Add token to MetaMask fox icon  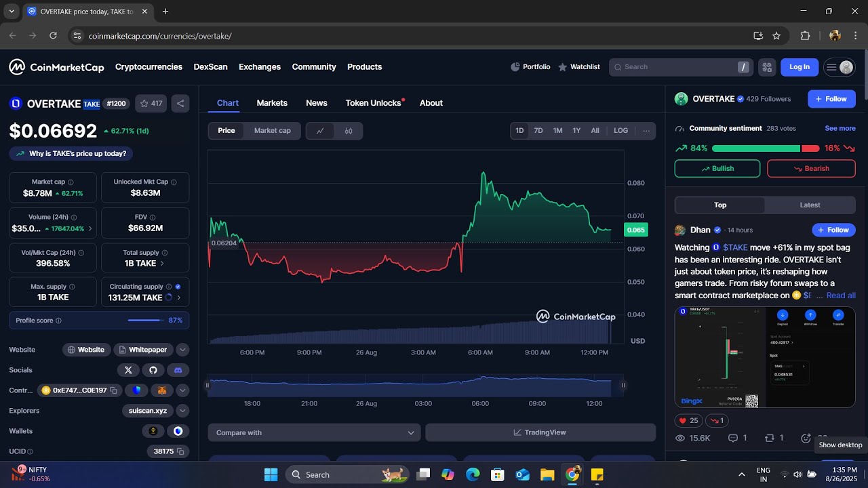(x=162, y=390)
